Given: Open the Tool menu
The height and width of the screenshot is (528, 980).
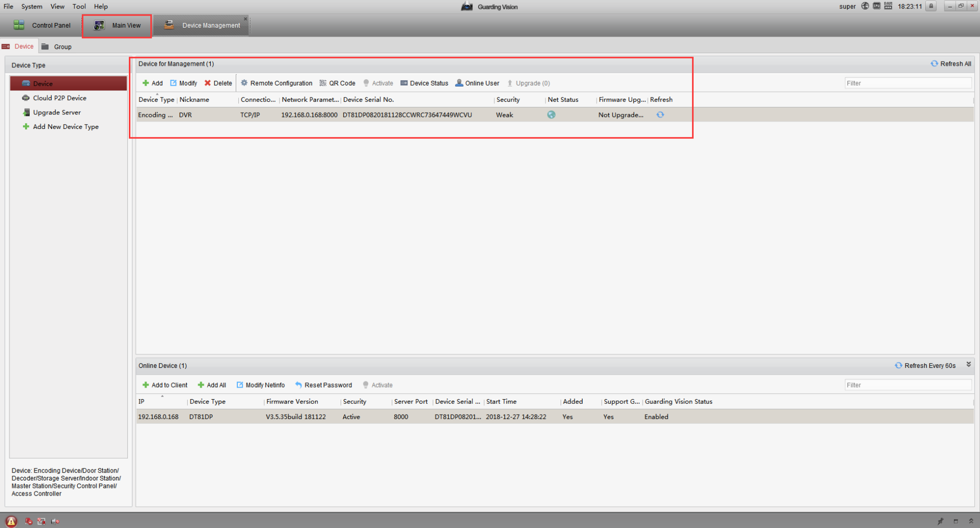Looking at the screenshot, I should click(79, 6).
